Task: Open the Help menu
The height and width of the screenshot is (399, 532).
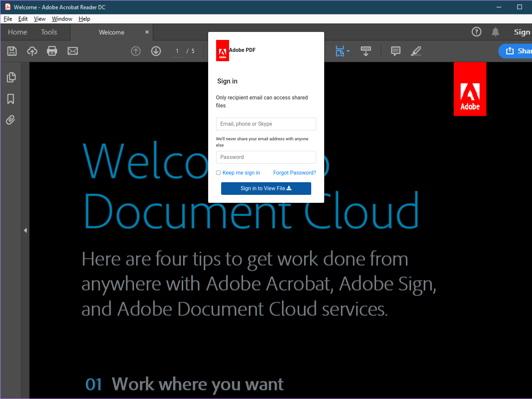Action: (84, 19)
